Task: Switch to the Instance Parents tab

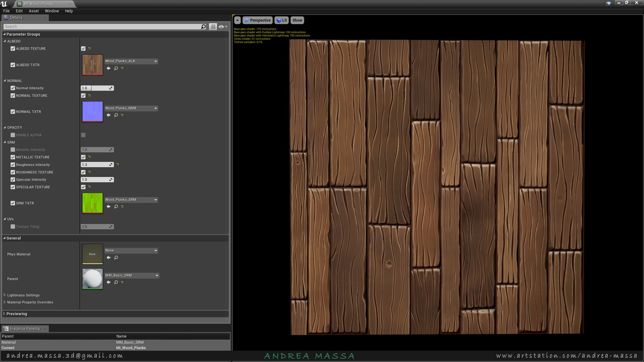Action: [x=25, y=329]
